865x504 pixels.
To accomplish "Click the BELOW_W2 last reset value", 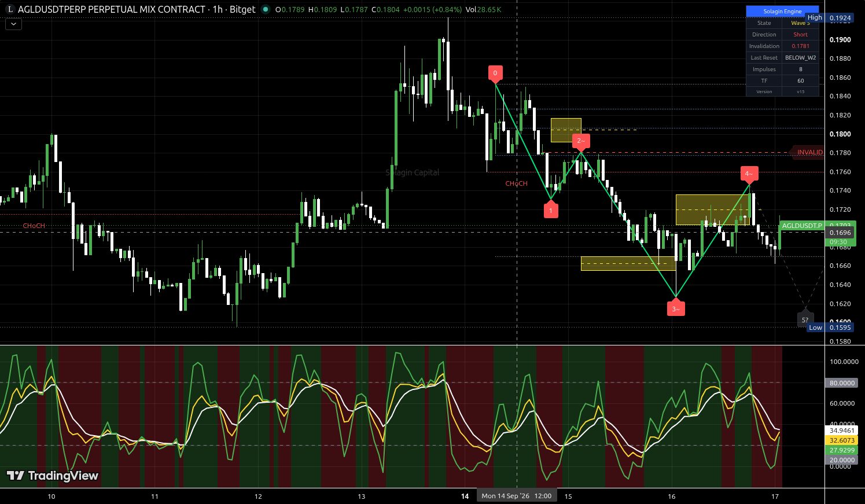I will pyautogui.click(x=801, y=58).
